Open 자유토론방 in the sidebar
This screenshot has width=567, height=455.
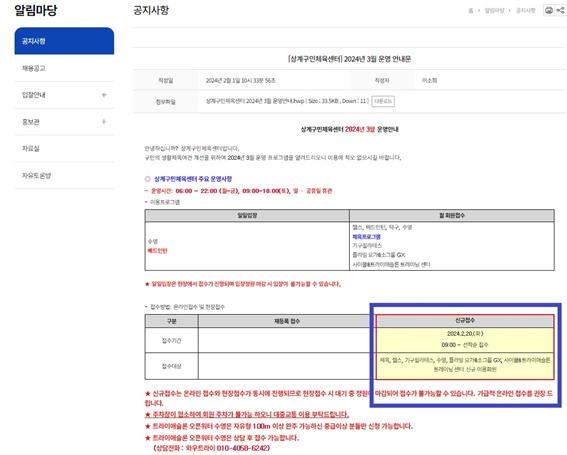tap(37, 175)
